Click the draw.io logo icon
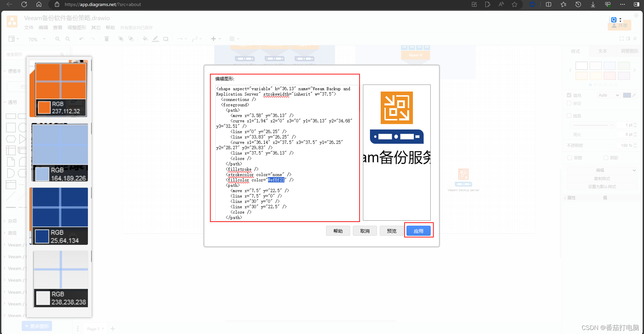Screen dimensions: 644x334 (x=12, y=21)
